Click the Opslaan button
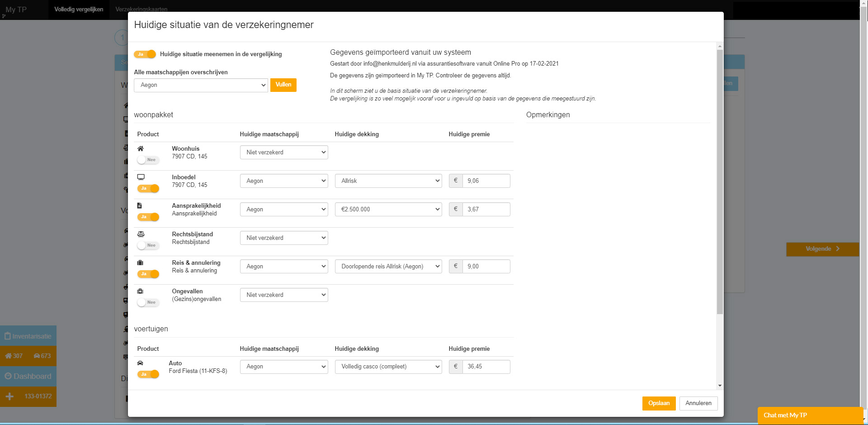Viewport: 868px width, 425px height. point(659,403)
